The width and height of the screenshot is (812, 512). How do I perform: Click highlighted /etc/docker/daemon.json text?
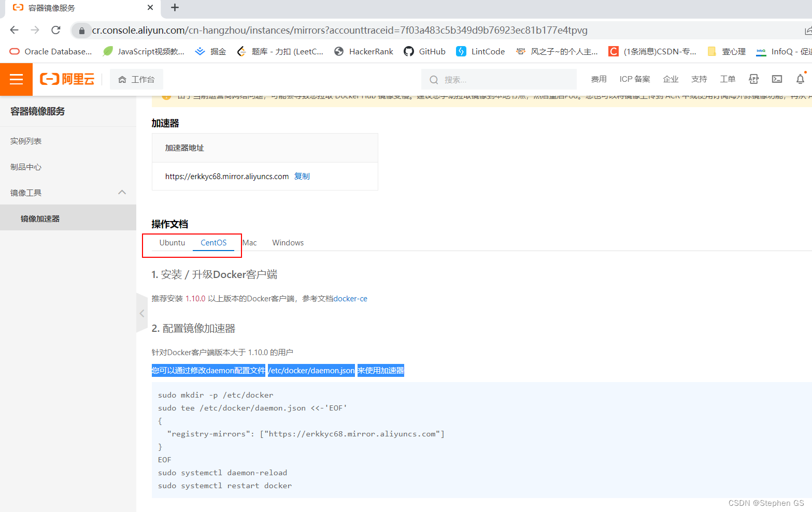pos(311,370)
